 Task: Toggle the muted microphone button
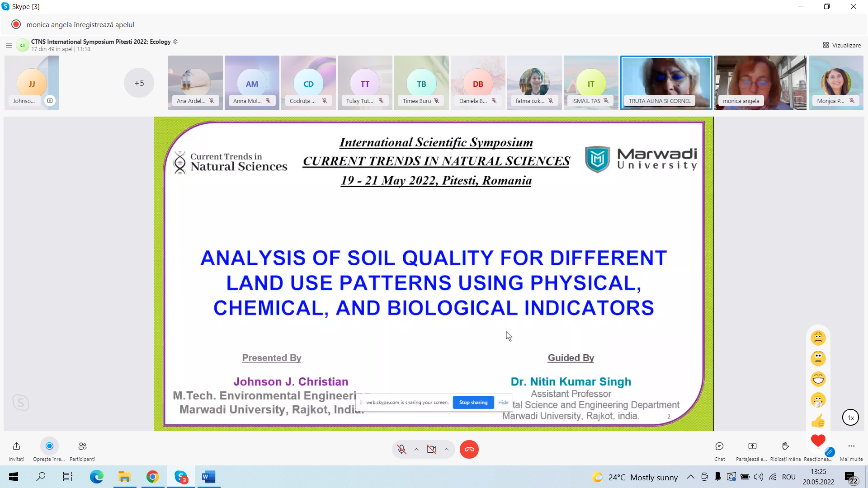401,449
